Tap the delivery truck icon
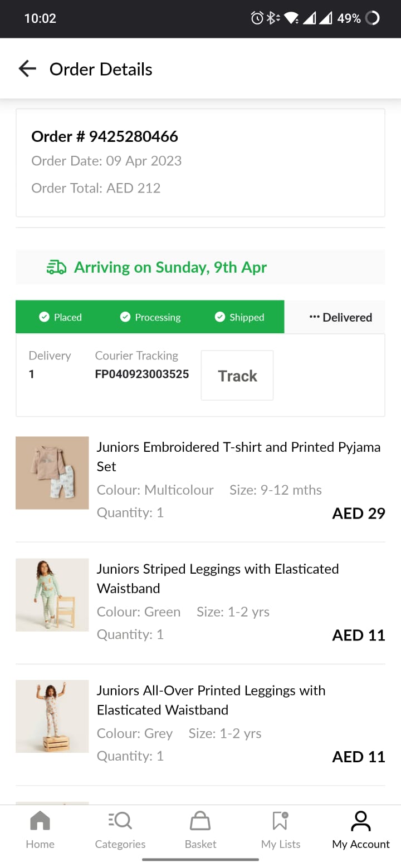401x868 pixels. pyautogui.click(x=56, y=268)
